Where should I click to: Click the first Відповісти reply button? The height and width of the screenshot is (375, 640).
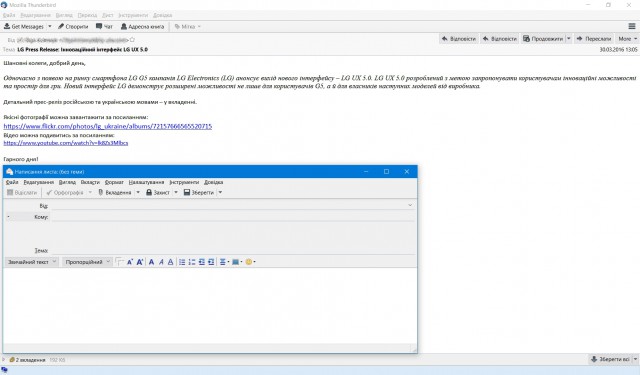(459, 39)
